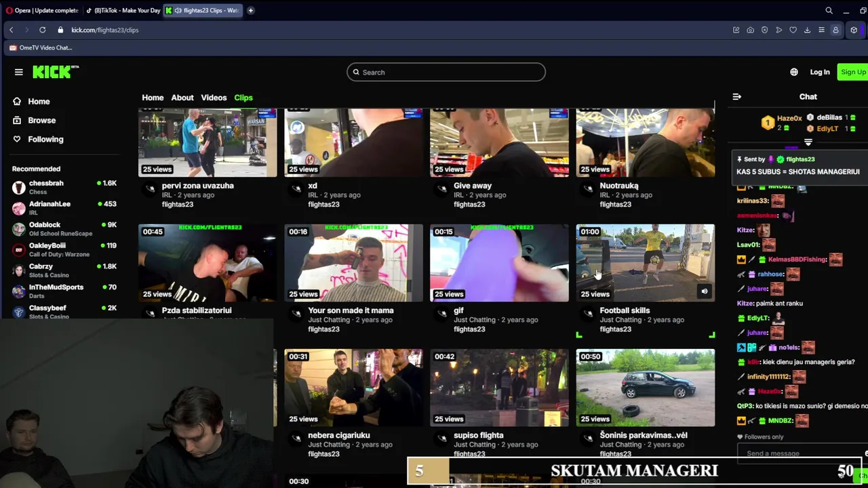
Task: Click the Sign Up button
Action: click(x=853, y=72)
